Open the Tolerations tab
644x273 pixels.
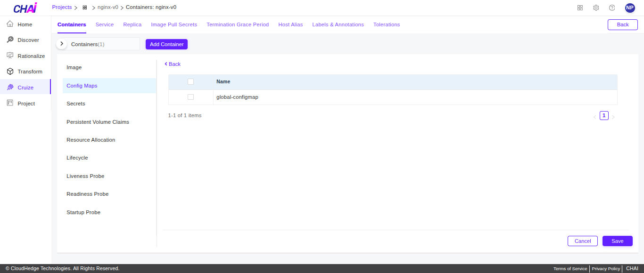(386, 24)
